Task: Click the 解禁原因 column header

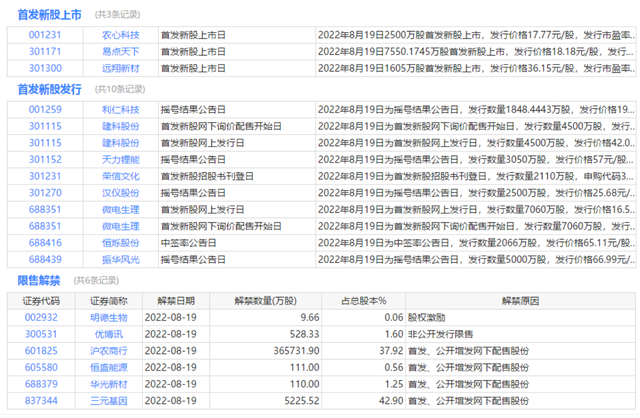Action: pos(520,301)
